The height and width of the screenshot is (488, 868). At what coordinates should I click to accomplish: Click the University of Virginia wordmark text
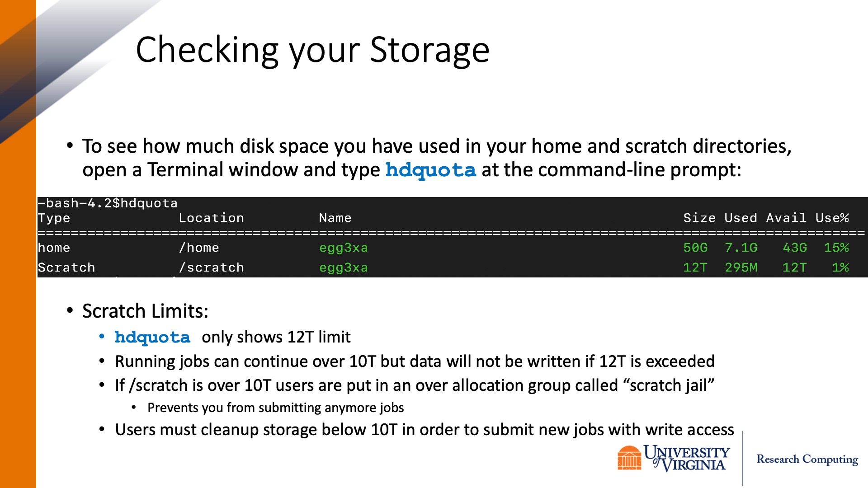tap(687, 458)
